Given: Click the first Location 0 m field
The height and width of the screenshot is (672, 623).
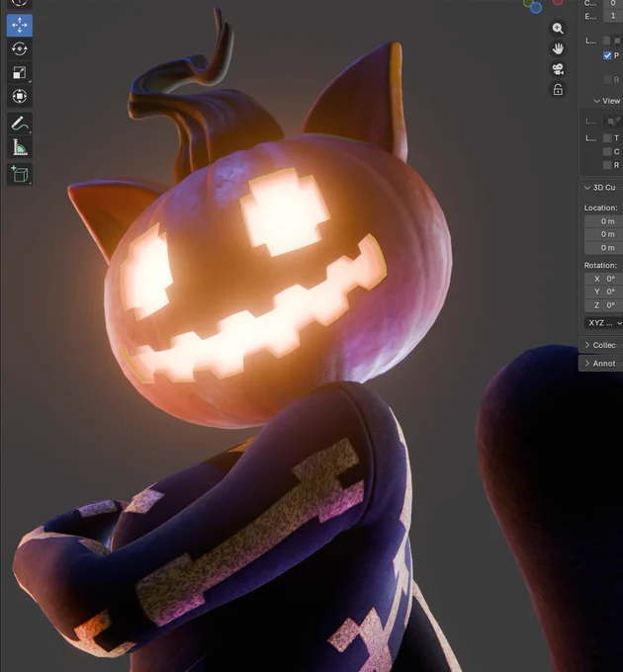Looking at the screenshot, I should 603,221.
